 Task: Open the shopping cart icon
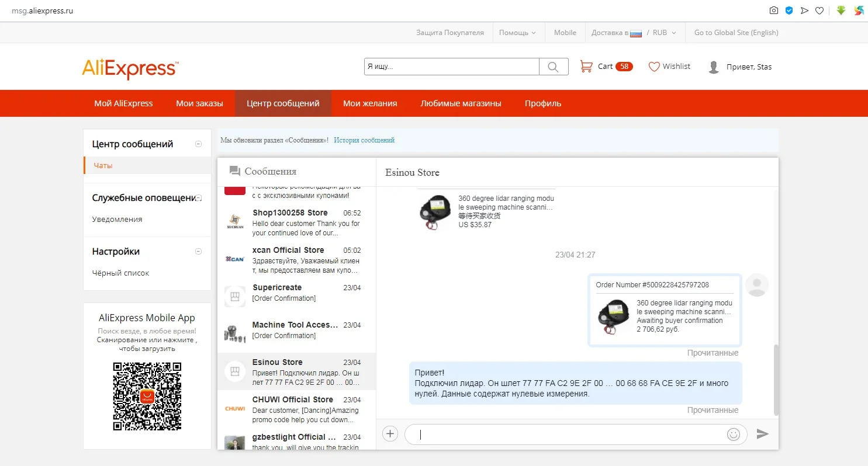click(586, 67)
